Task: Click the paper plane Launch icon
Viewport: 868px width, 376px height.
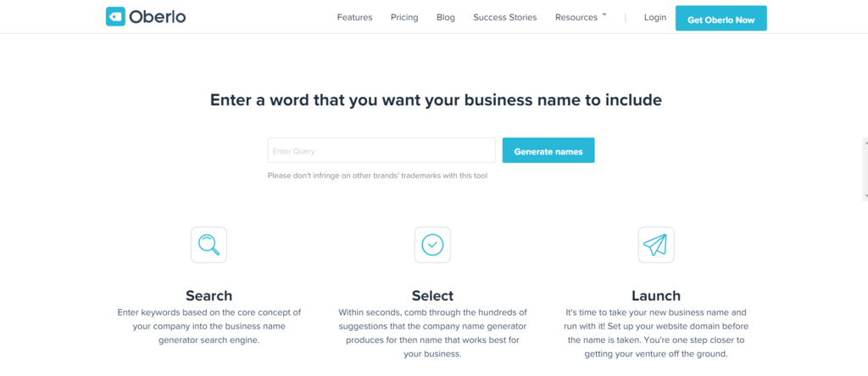Action: 655,244
